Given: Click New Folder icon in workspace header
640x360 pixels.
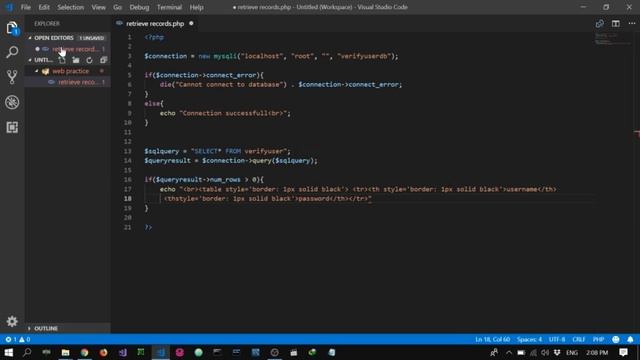Looking at the screenshot, I should [76, 60].
